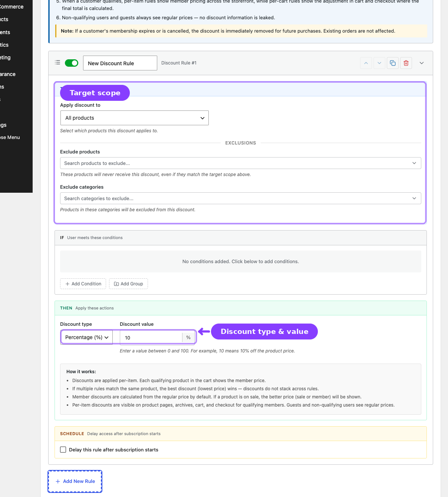Click the drag handle icon of Discount Rule #1
This screenshot has height=497, width=448.
pyautogui.click(x=57, y=63)
